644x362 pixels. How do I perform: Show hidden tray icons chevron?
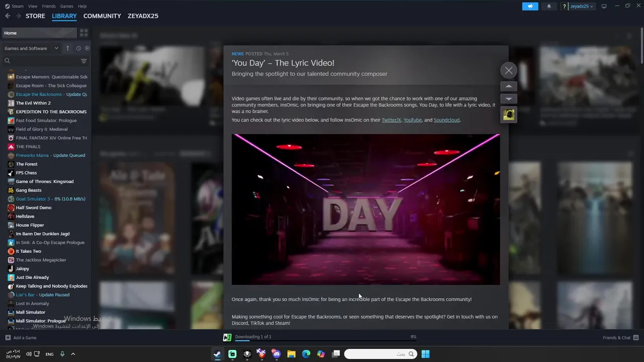coord(73,354)
